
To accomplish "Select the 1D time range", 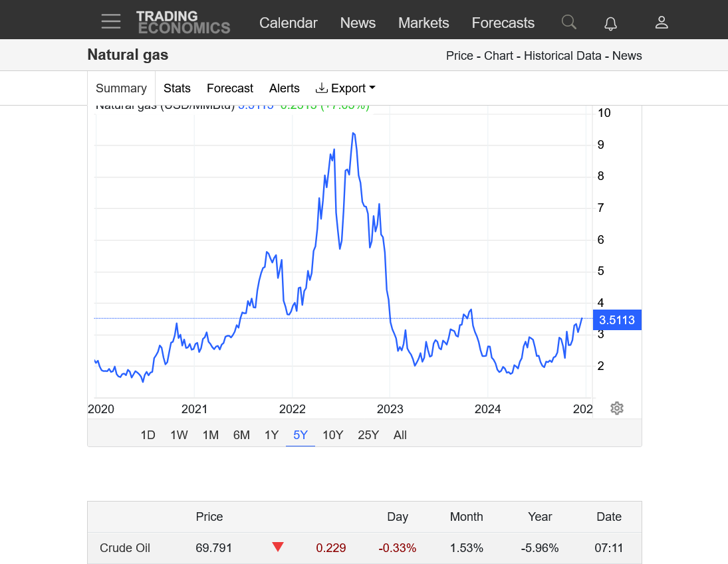I will tap(148, 435).
